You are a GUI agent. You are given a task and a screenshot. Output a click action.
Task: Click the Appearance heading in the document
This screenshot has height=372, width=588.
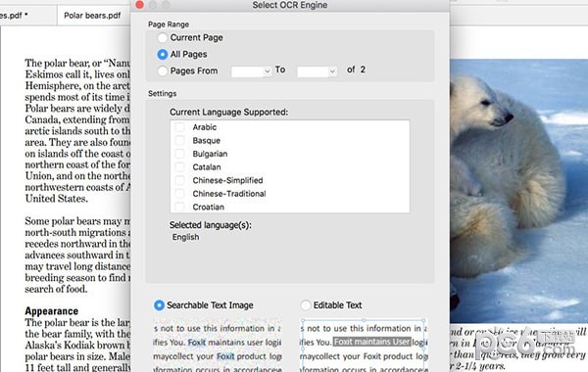(52, 311)
